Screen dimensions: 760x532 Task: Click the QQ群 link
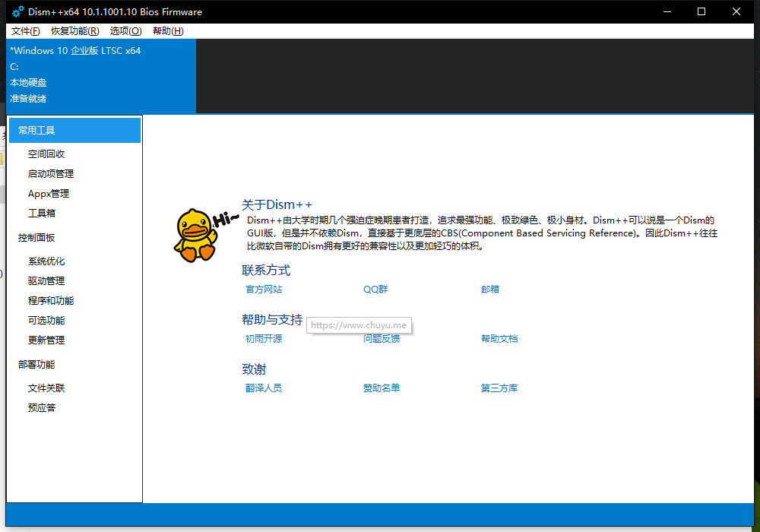375,290
